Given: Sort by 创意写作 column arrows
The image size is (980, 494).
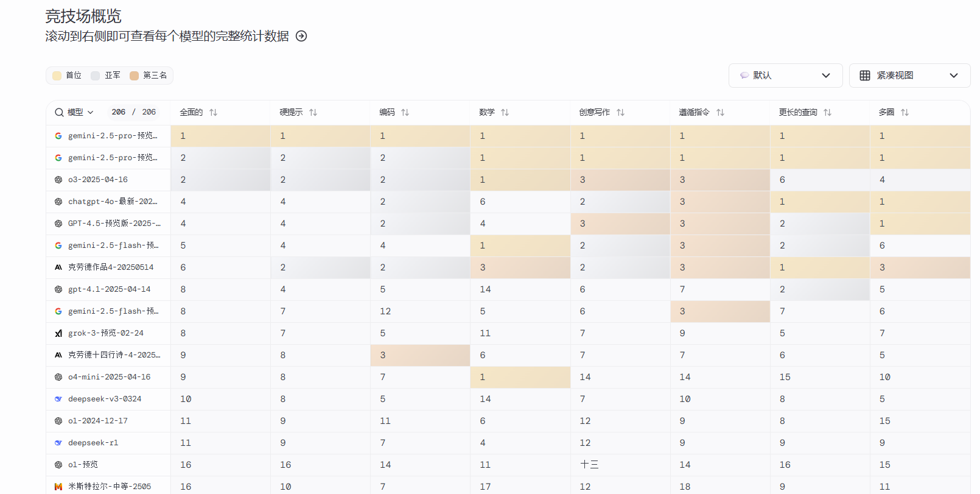Looking at the screenshot, I should 620,112.
